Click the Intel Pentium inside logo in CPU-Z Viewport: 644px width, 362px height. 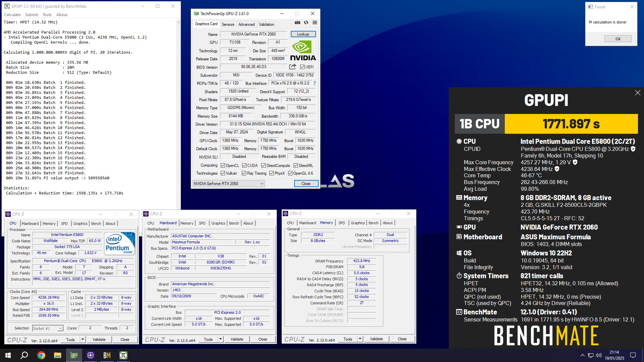click(120, 244)
